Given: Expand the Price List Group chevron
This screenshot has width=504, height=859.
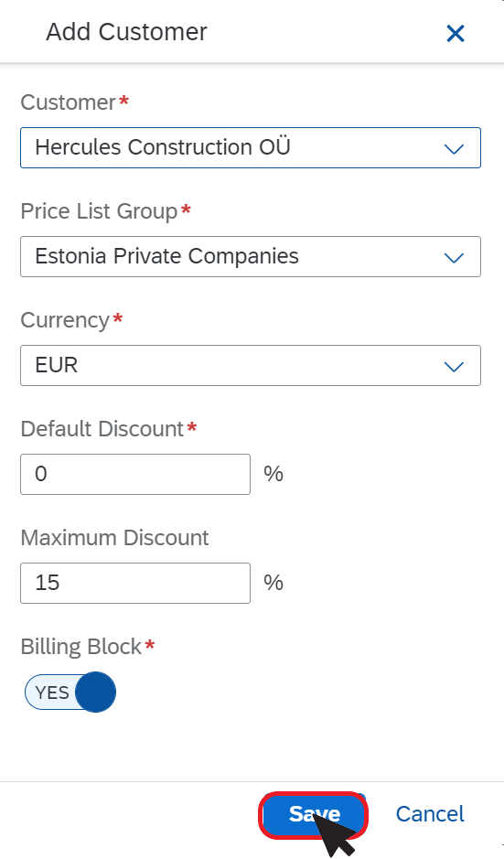Looking at the screenshot, I should 454,257.
